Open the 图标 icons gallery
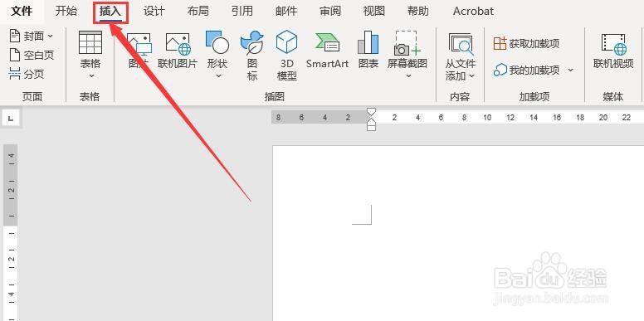This screenshot has height=321, width=644. point(251,56)
